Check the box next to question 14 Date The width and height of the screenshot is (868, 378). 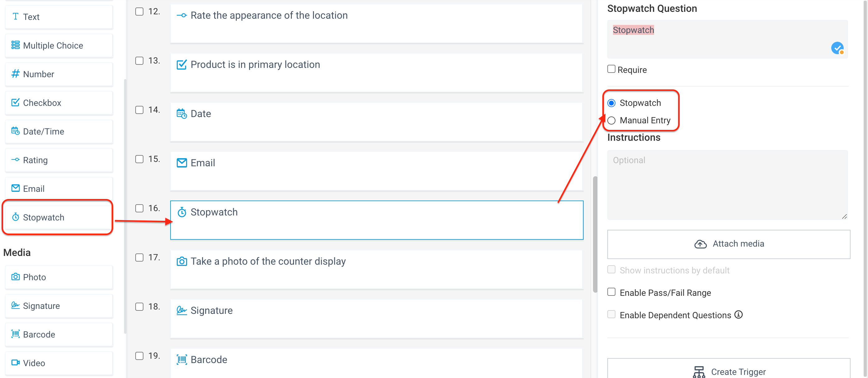139,110
